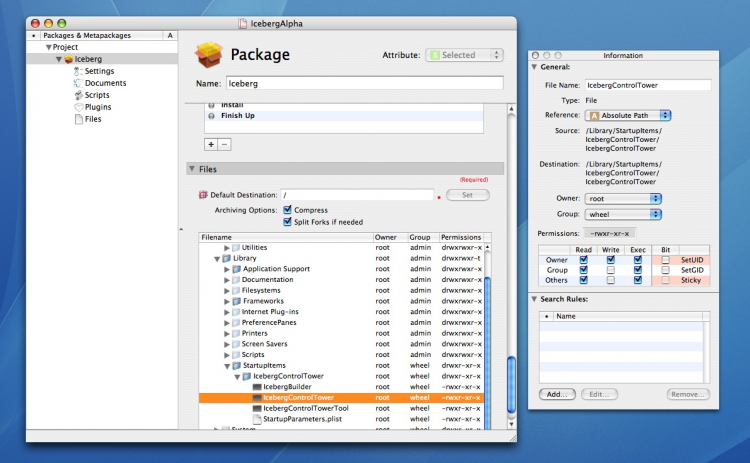
Task: Open the Attribute Selected dropdown
Action: [x=464, y=55]
